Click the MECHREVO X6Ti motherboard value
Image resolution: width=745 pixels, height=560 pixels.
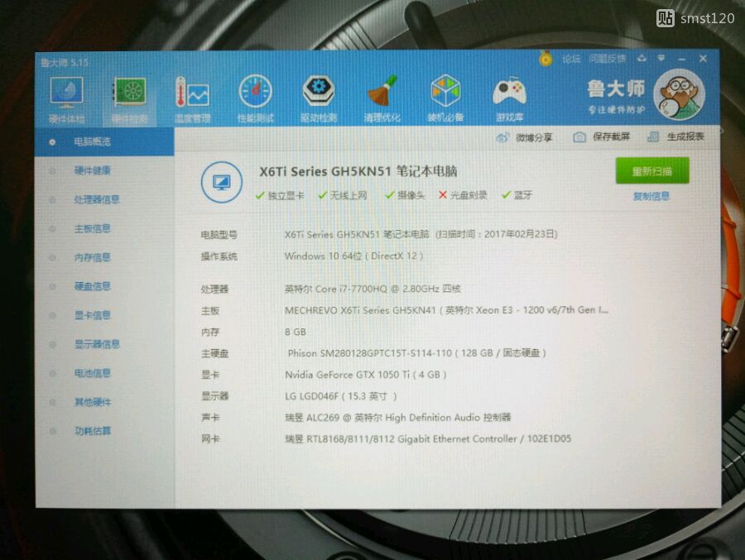pyautogui.click(x=447, y=310)
